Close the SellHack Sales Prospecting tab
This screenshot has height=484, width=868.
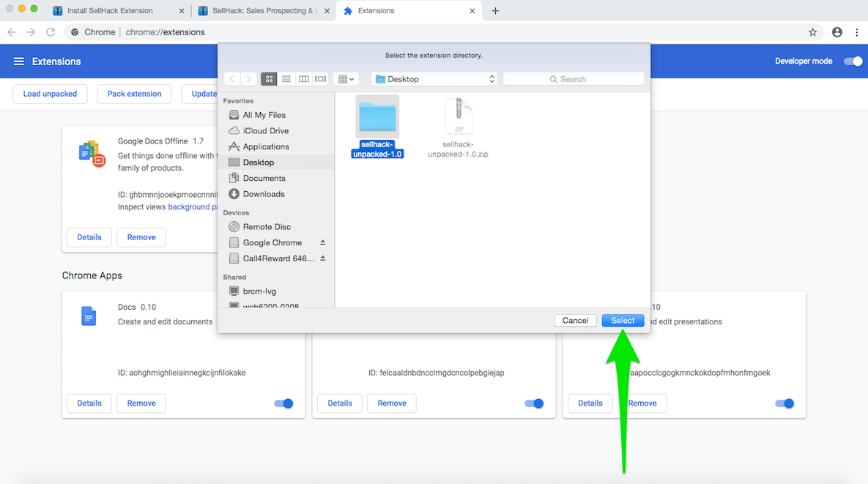tap(327, 10)
